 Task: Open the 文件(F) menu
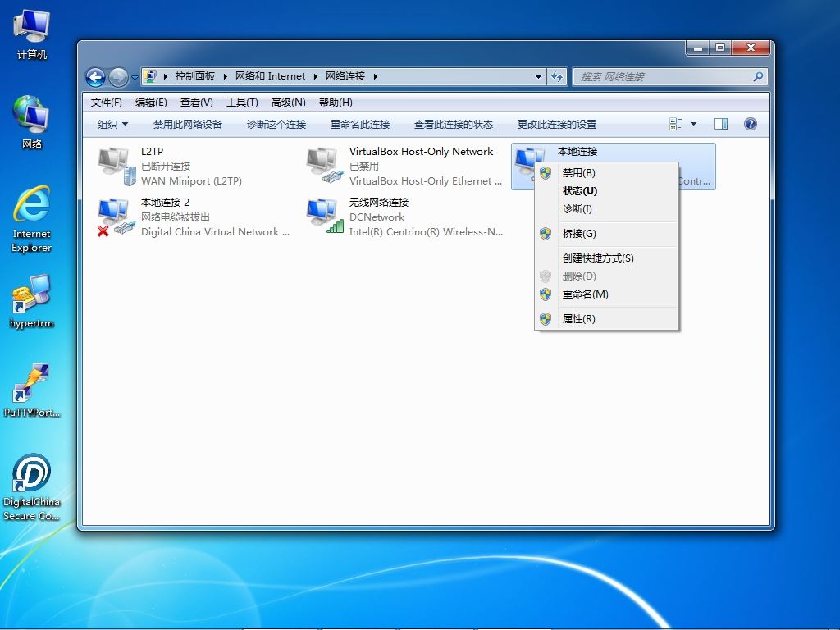click(106, 103)
